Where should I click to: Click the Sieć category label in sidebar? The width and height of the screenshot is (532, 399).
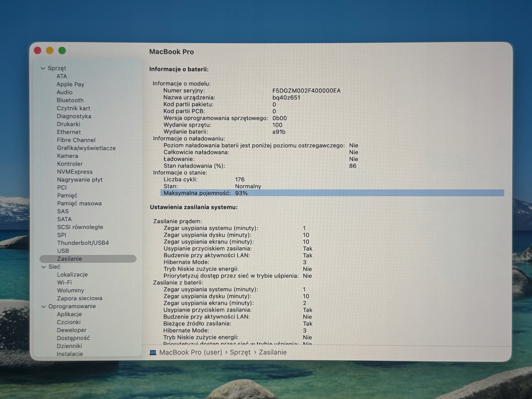point(54,267)
